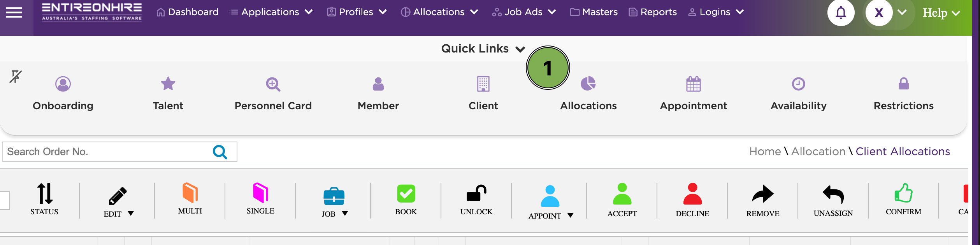
Task: Open the APPOINT dropdown arrow
Action: tap(571, 215)
